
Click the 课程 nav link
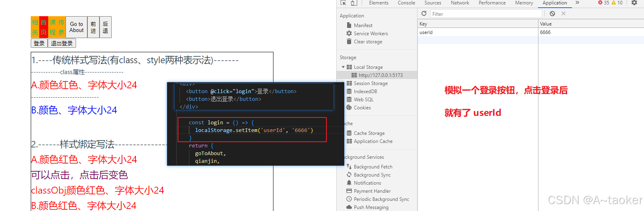pos(53,27)
